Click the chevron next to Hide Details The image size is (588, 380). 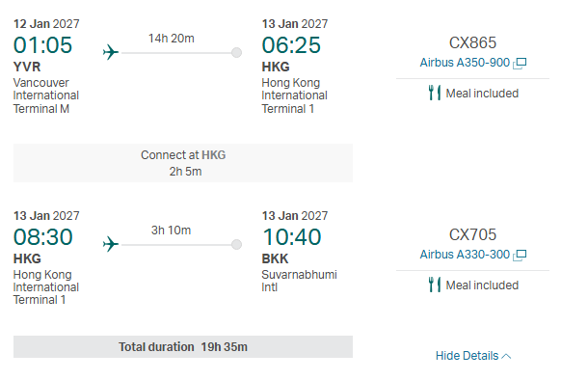506,356
